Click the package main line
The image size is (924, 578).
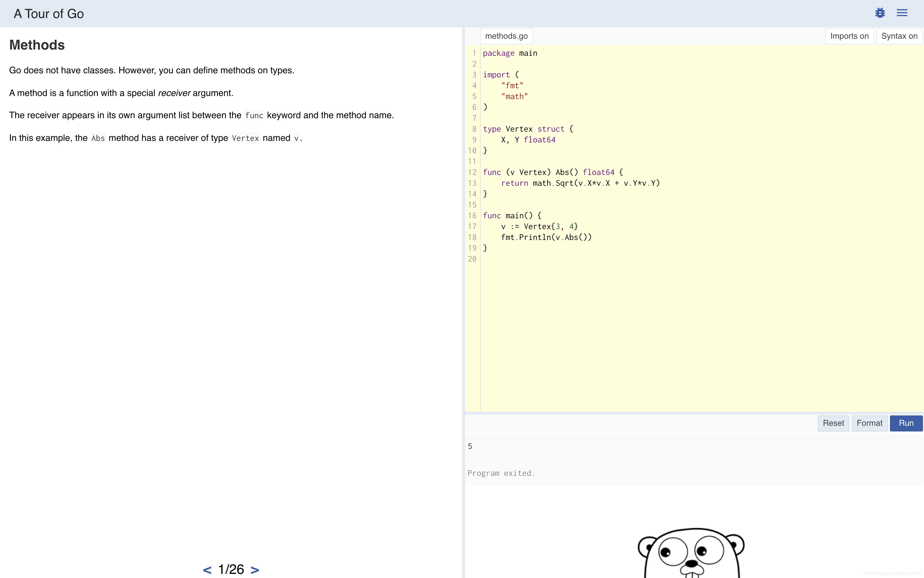point(510,53)
